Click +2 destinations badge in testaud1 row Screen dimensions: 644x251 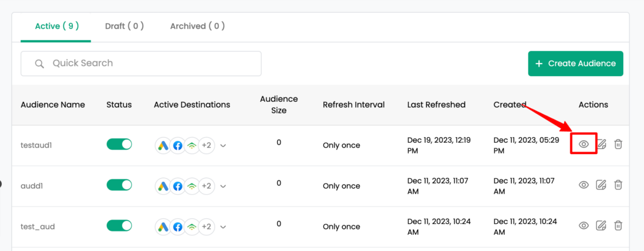(206, 145)
